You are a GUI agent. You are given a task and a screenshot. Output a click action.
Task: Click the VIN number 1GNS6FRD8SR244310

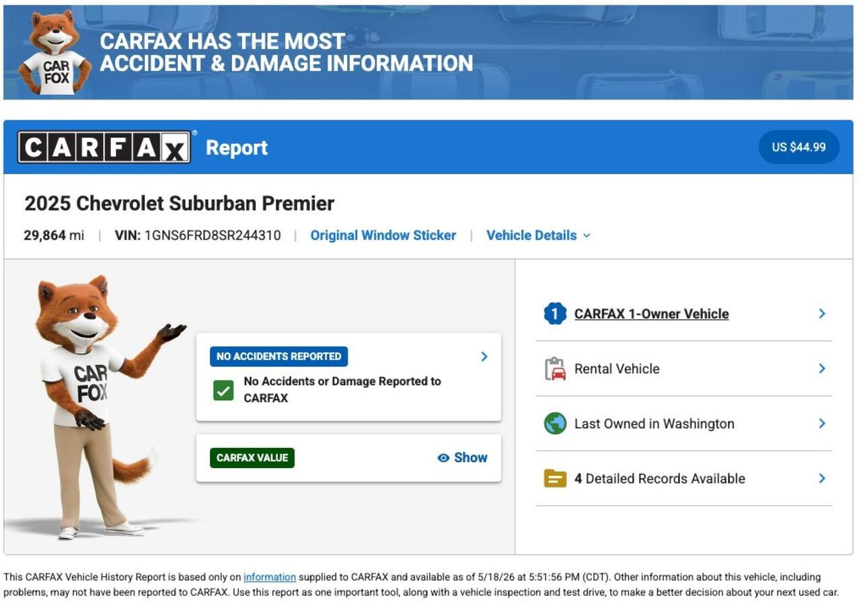coord(213,235)
